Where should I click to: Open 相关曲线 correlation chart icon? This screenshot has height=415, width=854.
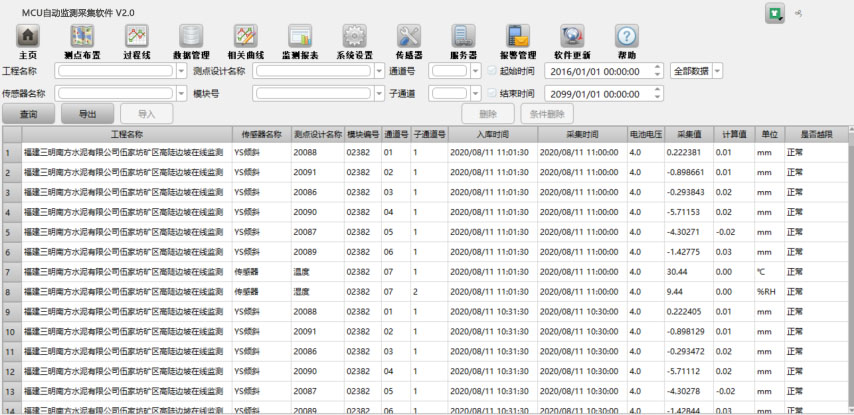(246, 36)
